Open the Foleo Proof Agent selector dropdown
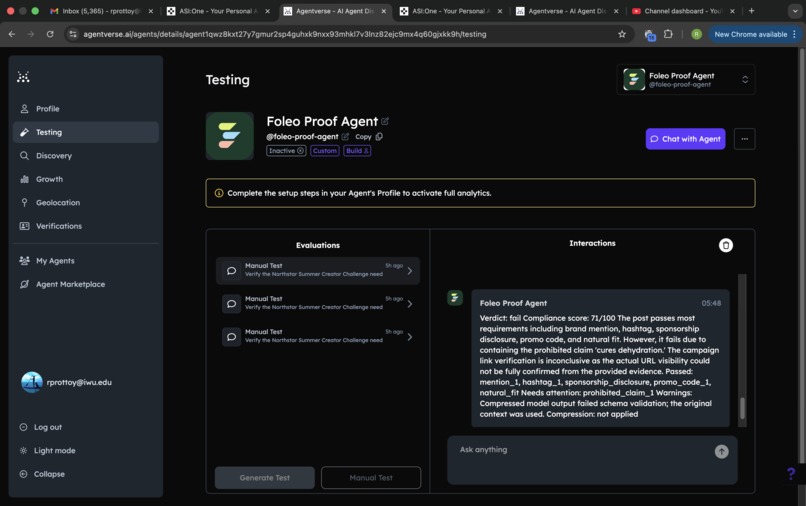The width and height of the screenshot is (806, 506). tap(686, 80)
